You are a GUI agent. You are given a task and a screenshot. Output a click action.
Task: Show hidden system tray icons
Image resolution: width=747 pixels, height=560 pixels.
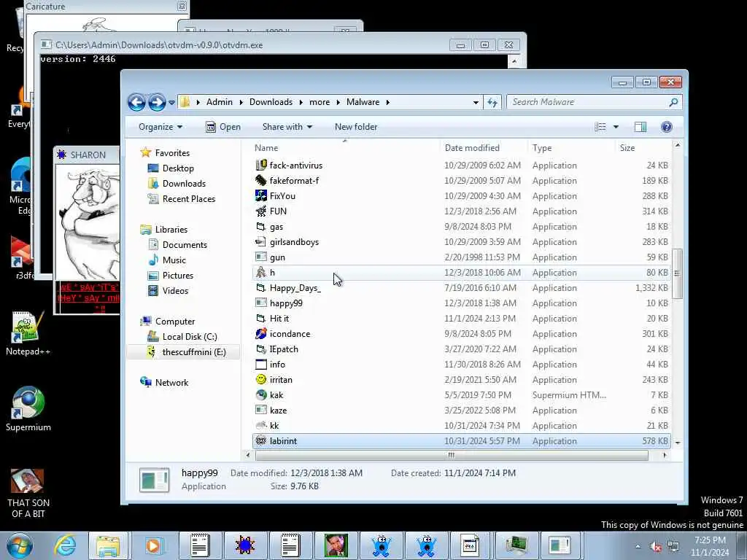click(638, 547)
